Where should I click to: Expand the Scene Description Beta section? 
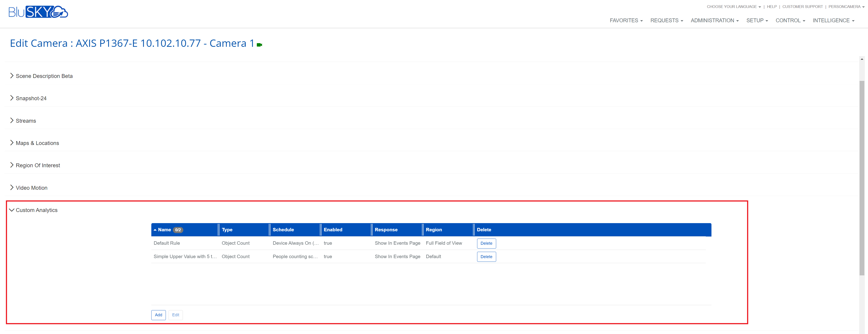[x=44, y=76]
